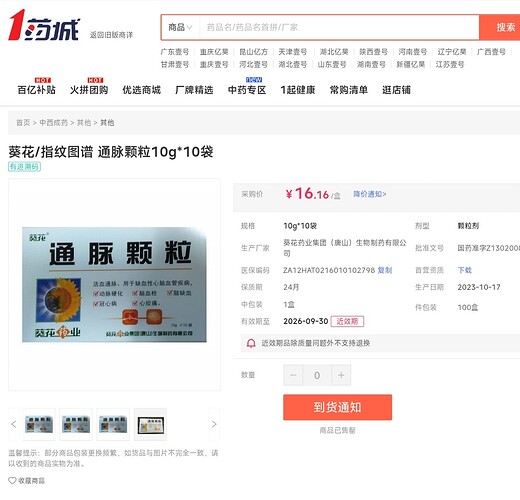Select the 江苏壹号 store link
The image size is (520, 500).
coord(450,64)
